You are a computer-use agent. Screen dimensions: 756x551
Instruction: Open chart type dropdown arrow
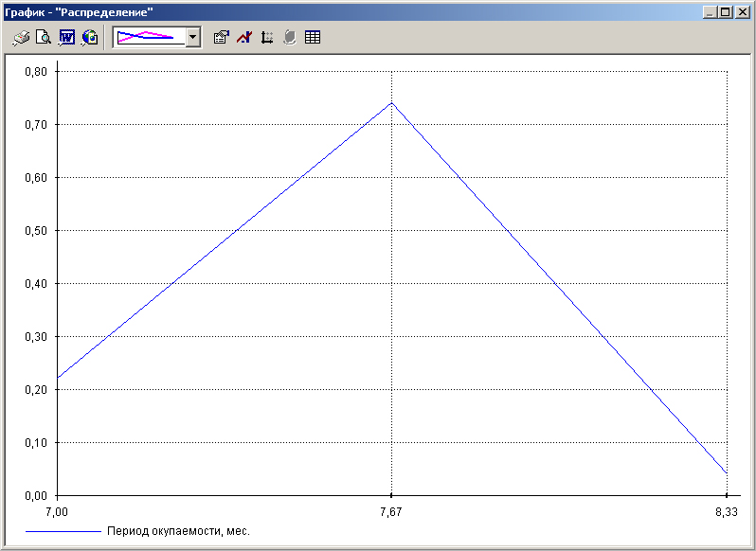[x=193, y=37]
